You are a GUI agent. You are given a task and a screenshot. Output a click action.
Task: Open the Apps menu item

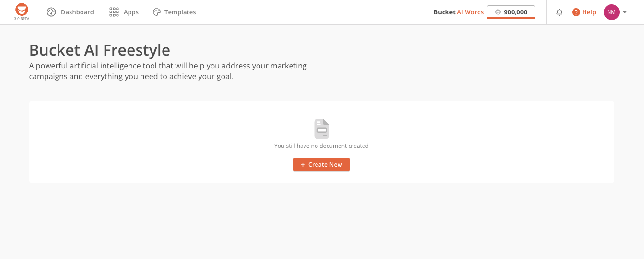tap(131, 12)
